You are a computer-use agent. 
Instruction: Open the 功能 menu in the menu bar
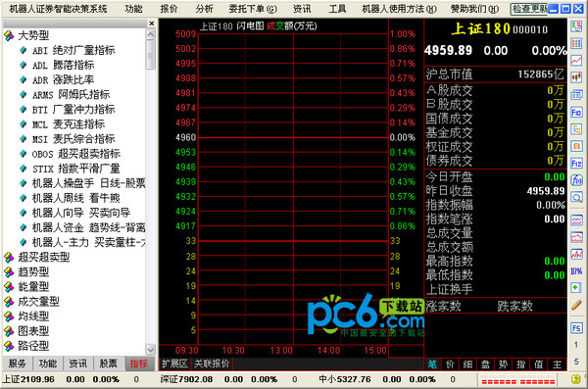[x=133, y=9]
